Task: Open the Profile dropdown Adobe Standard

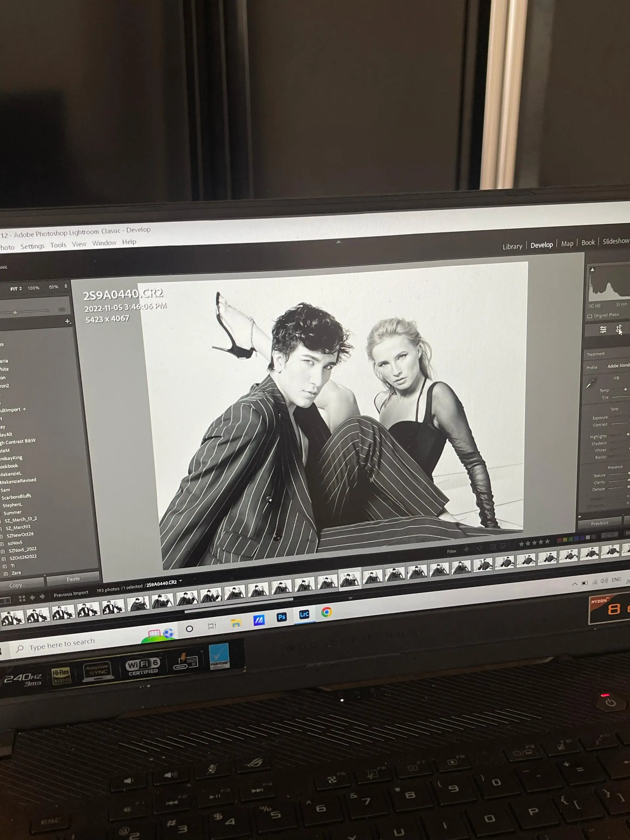Action: [618, 366]
